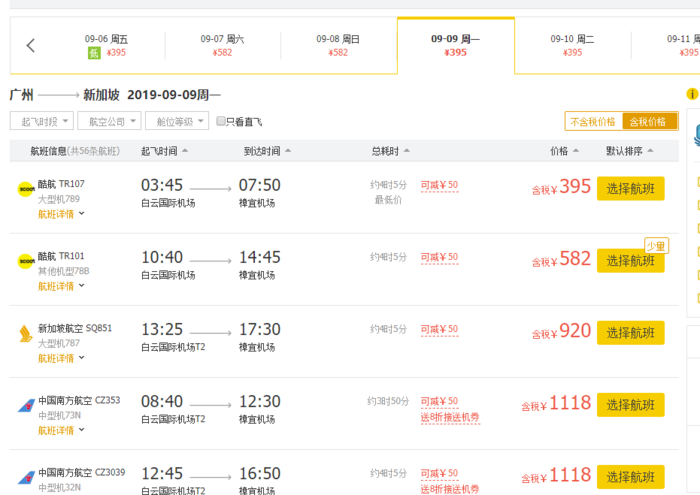Sort flights by price arrow icon
The height and width of the screenshot is (495, 700).
576,151
